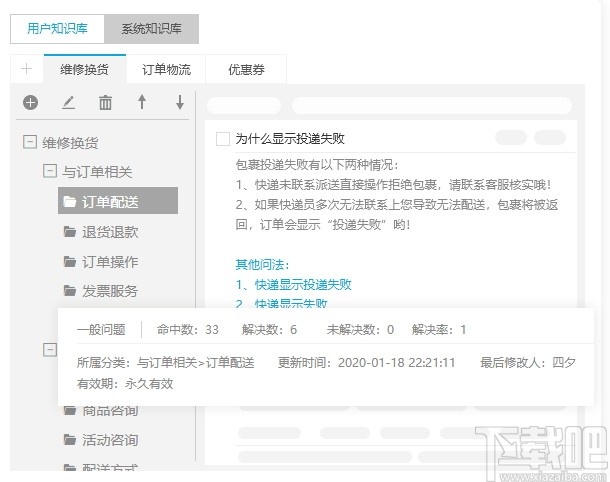Select the 商品咨询 folder
Screen dimensions: 610x482
tap(110, 411)
